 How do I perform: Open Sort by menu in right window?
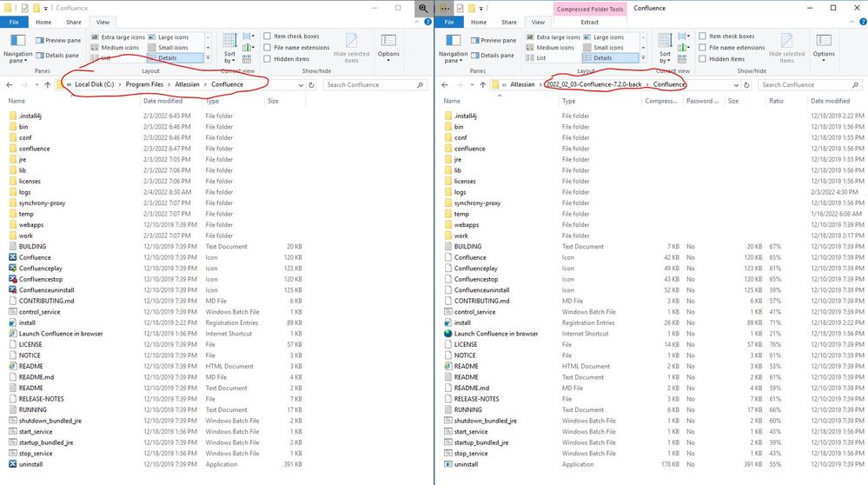pyautogui.click(x=665, y=48)
